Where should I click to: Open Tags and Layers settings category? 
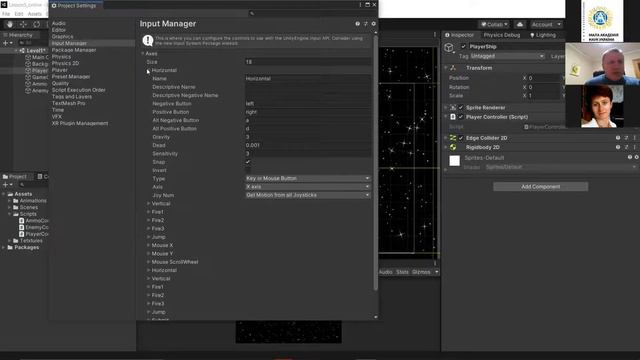pos(72,97)
